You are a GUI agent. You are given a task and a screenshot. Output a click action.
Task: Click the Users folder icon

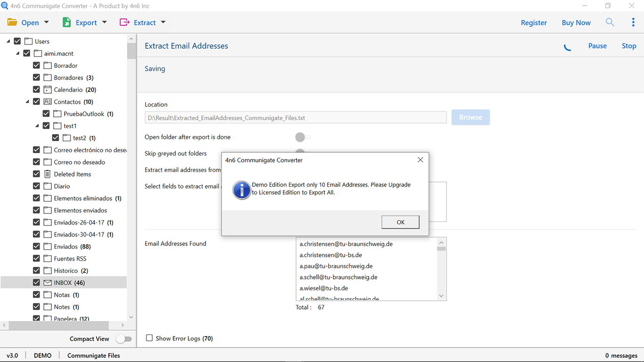point(28,41)
